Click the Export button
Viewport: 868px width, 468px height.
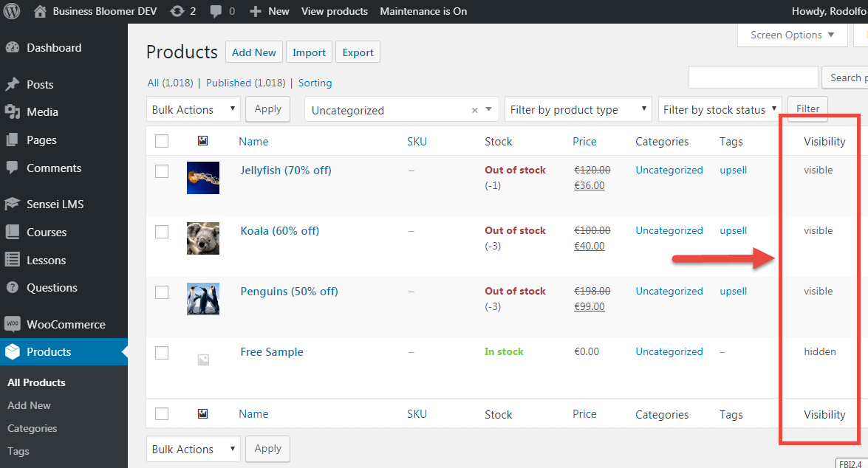tap(358, 52)
